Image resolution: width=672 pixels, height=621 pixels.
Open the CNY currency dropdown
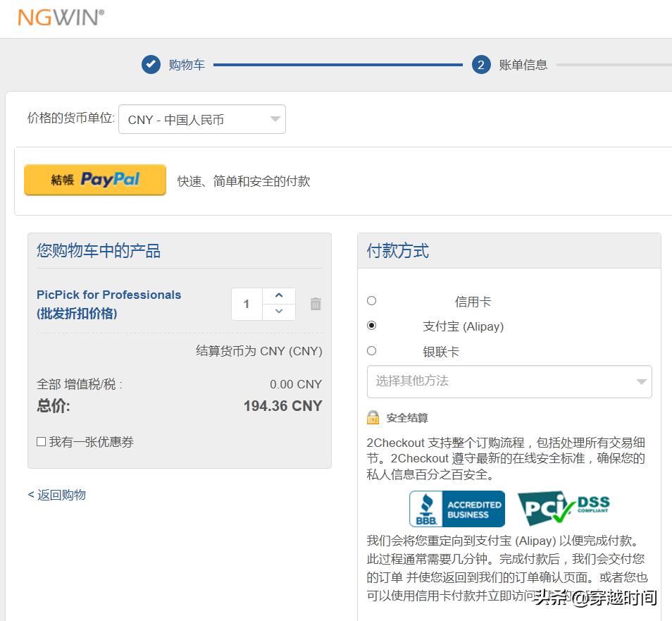point(201,118)
